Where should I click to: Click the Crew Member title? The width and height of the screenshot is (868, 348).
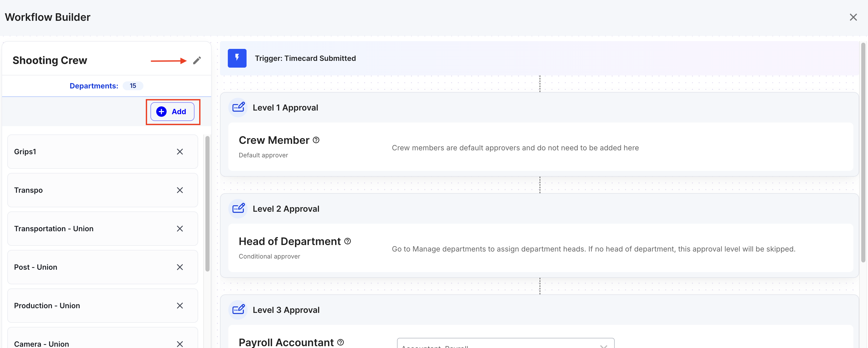(274, 140)
